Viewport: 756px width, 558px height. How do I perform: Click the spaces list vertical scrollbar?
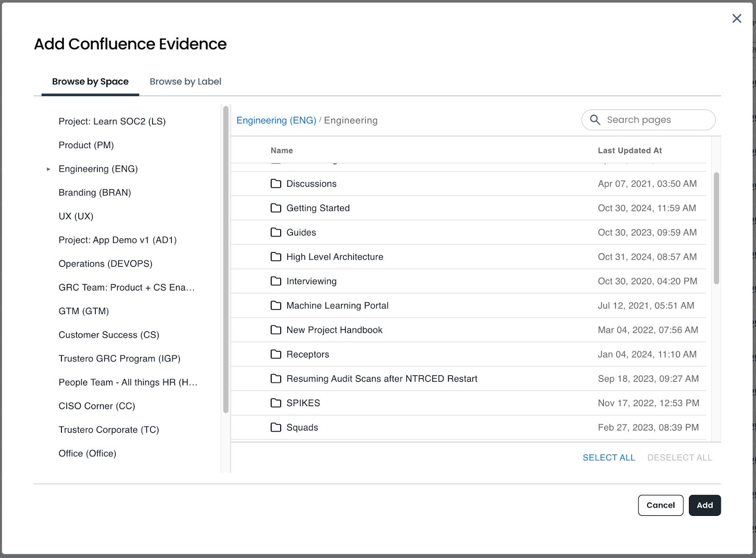(x=226, y=260)
